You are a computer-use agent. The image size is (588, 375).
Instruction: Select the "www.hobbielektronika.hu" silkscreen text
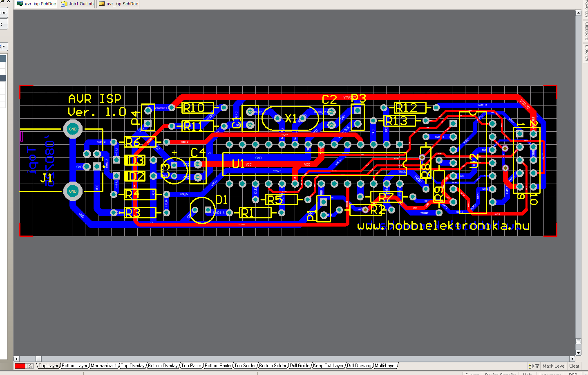pos(443,226)
